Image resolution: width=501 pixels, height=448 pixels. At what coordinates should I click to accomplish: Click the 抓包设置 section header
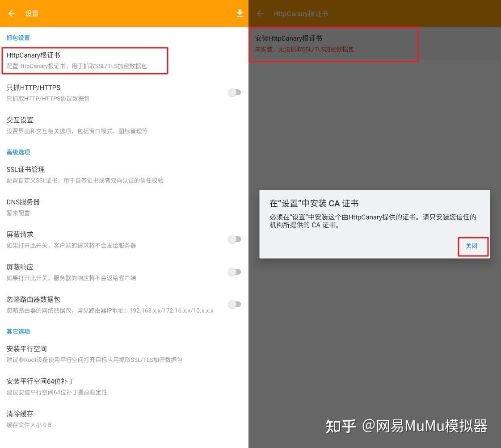coord(18,38)
